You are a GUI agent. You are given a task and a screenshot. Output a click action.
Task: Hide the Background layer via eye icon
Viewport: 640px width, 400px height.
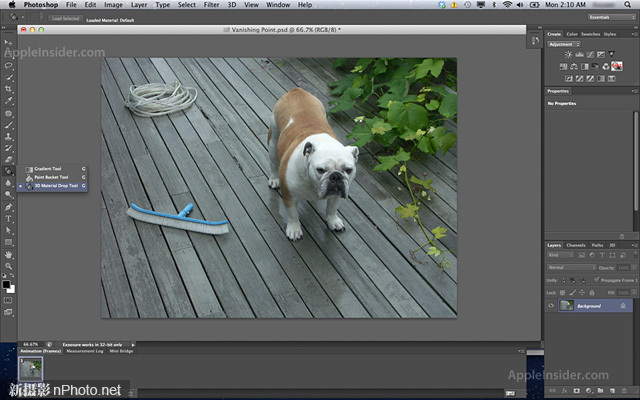coord(551,305)
